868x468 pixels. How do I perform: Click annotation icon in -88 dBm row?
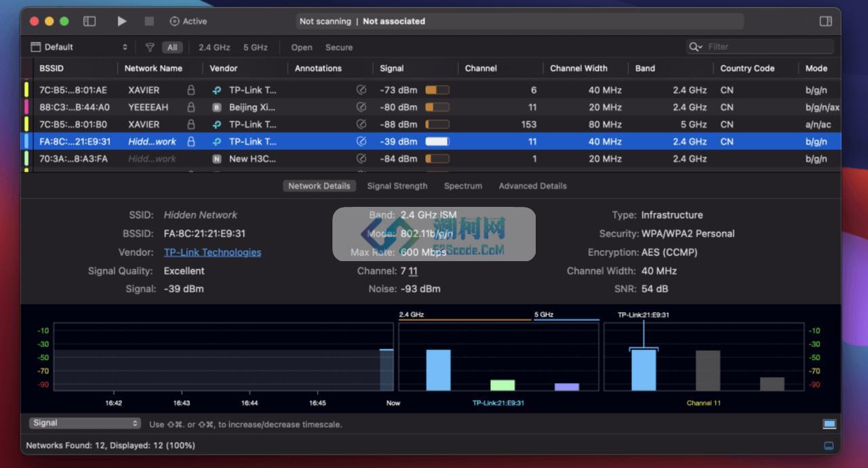click(x=361, y=124)
